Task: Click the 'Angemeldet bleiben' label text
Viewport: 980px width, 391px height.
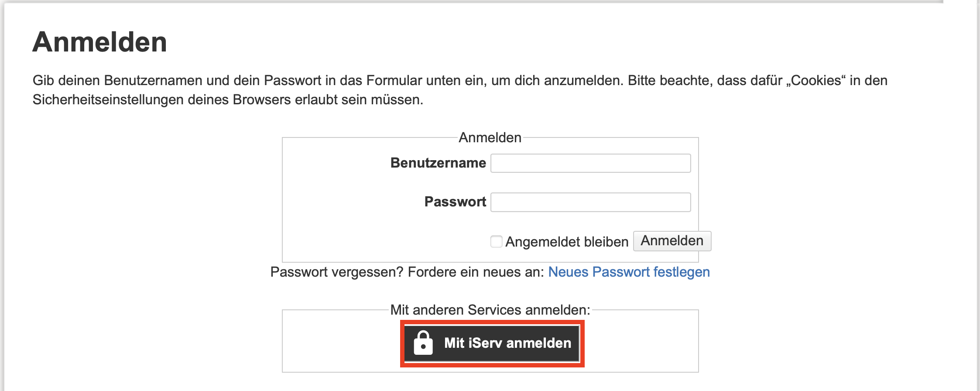Action: coord(566,242)
